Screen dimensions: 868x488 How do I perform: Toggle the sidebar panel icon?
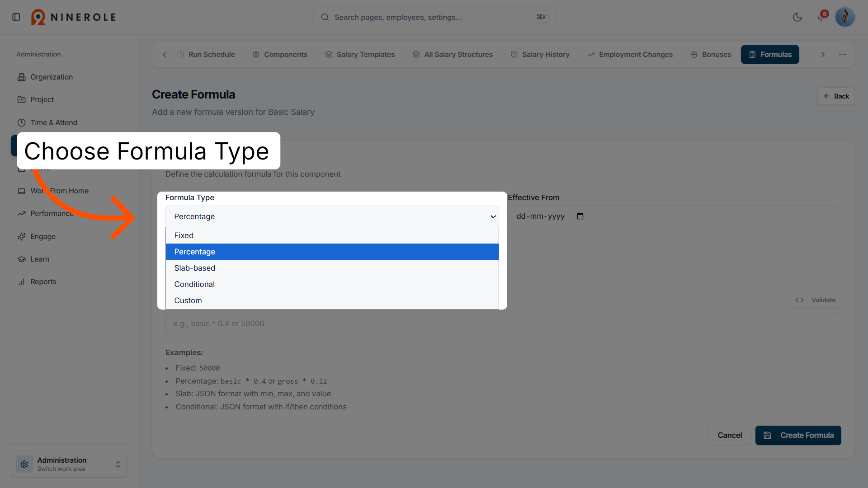[x=16, y=17]
